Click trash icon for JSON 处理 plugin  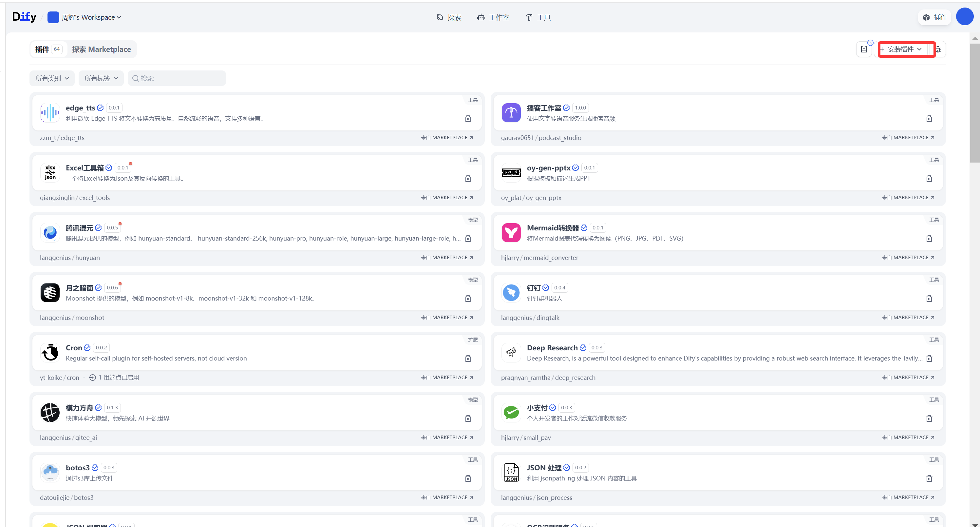click(929, 478)
